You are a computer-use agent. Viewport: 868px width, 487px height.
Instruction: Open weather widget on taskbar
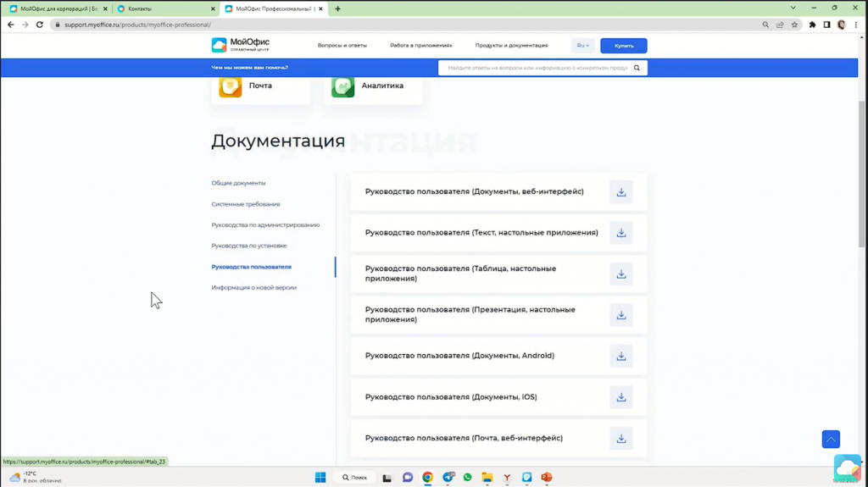coord(35,477)
